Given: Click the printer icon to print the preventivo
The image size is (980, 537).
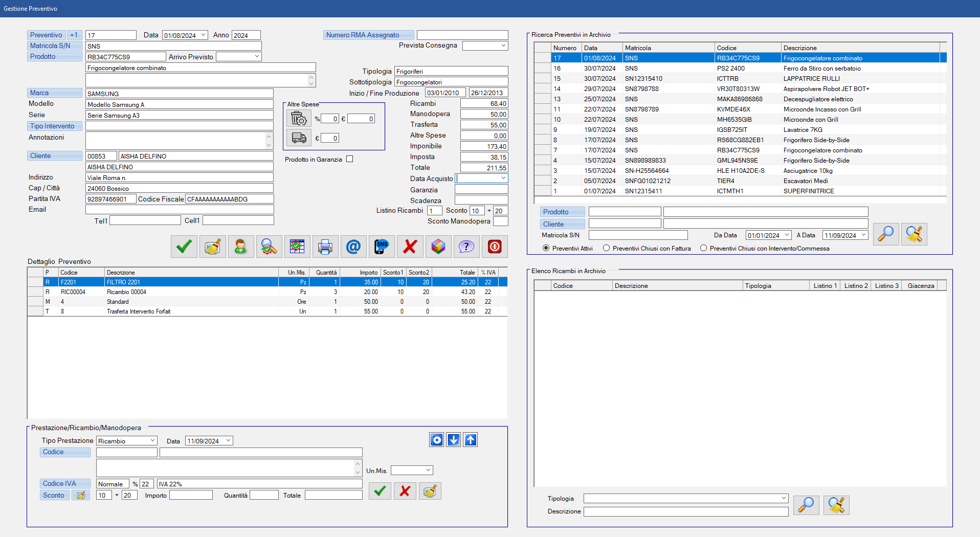Looking at the screenshot, I should pyautogui.click(x=325, y=247).
